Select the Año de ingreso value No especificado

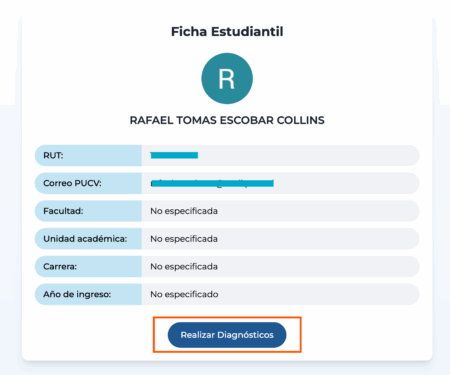[184, 294]
